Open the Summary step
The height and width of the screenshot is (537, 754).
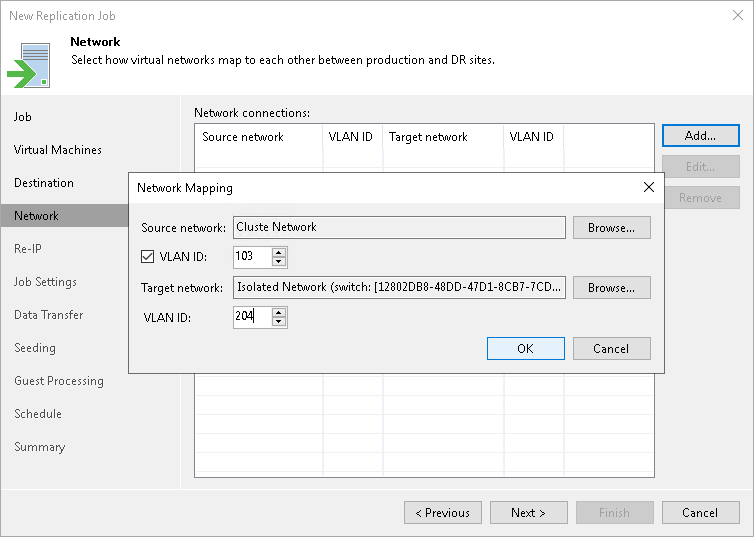39,447
